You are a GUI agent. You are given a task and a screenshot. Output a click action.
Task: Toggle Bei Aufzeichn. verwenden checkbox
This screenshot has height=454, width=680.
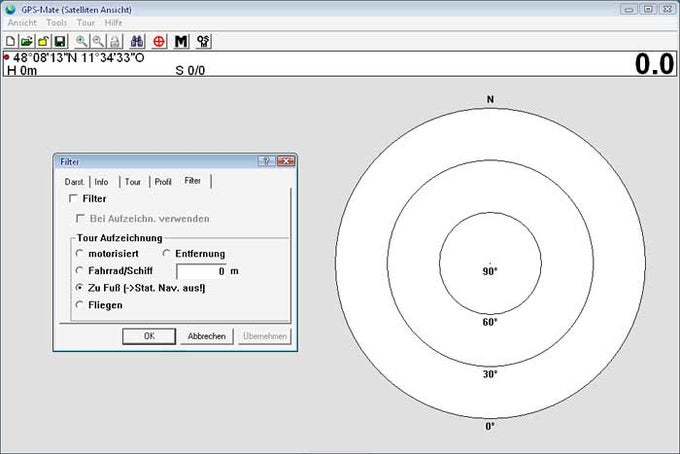pos(80,218)
